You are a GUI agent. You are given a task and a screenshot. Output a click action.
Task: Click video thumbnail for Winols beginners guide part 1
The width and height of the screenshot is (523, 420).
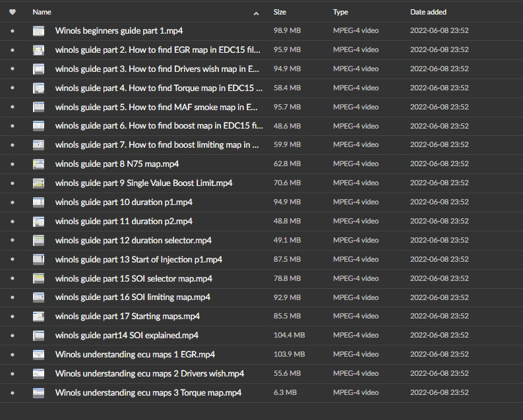point(39,31)
